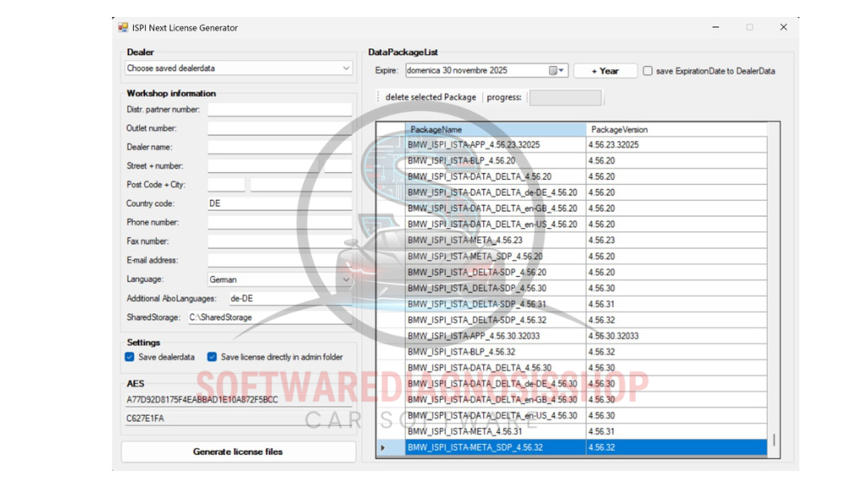The height and width of the screenshot is (488, 868).
Task: Click the ISPI Next License Generator title bar icon
Action: (x=121, y=27)
